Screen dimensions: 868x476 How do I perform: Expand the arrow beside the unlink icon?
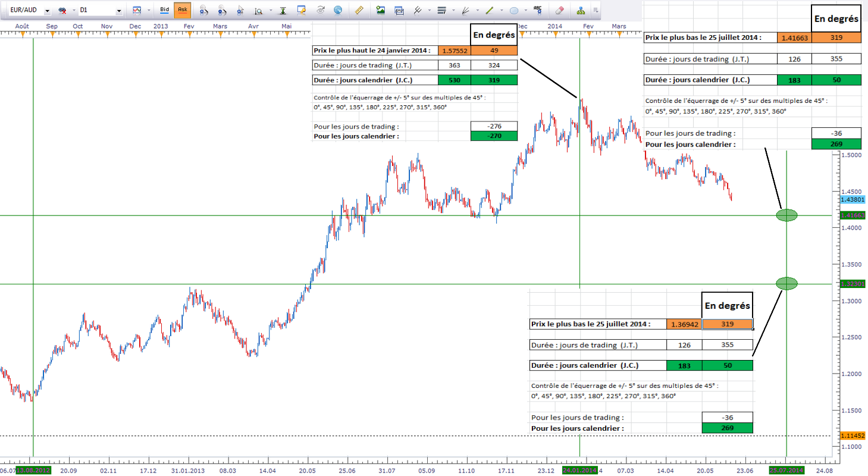click(73, 11)
